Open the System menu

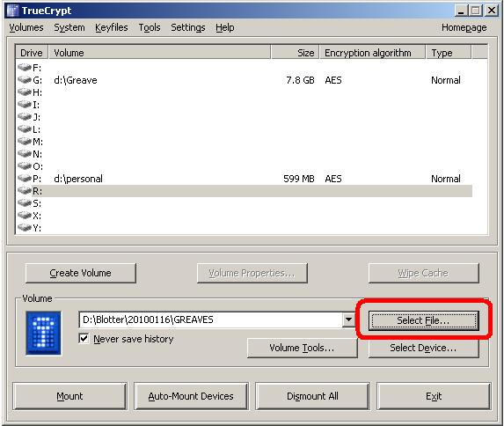point(69,27)
